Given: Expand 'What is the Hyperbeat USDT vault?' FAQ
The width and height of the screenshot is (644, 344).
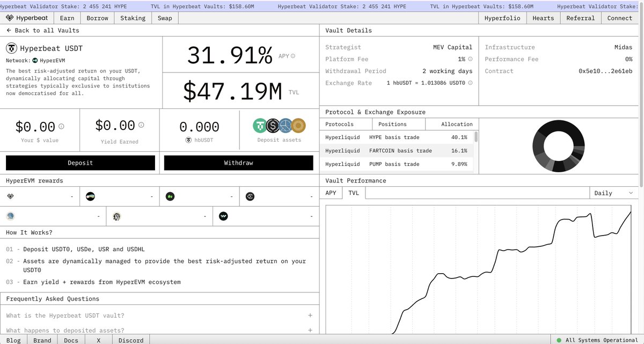Looking at the screenshot, I should pos(159,316).
